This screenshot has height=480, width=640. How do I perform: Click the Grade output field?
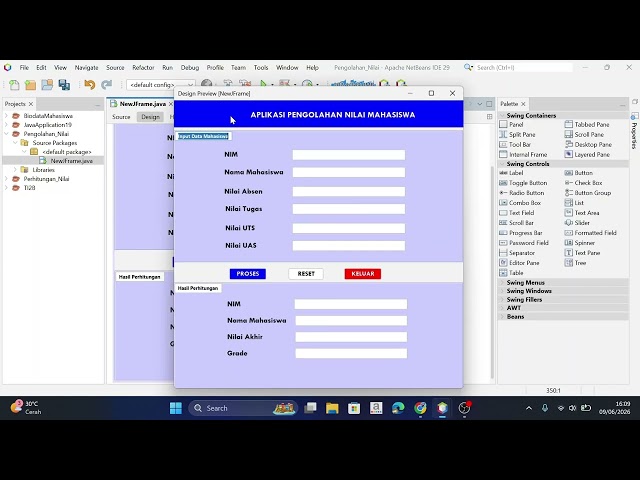(x=351, y=353)
